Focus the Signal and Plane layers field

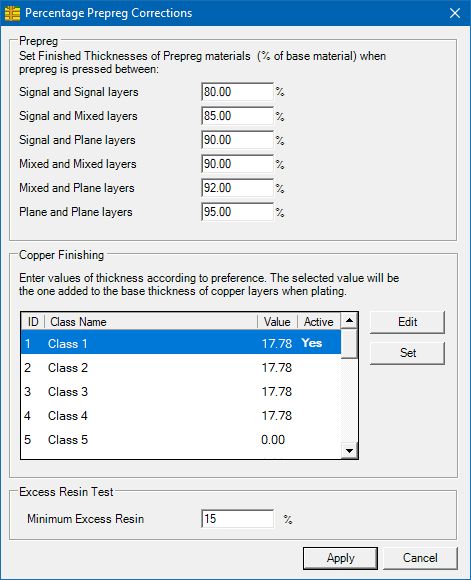(238, 140)
